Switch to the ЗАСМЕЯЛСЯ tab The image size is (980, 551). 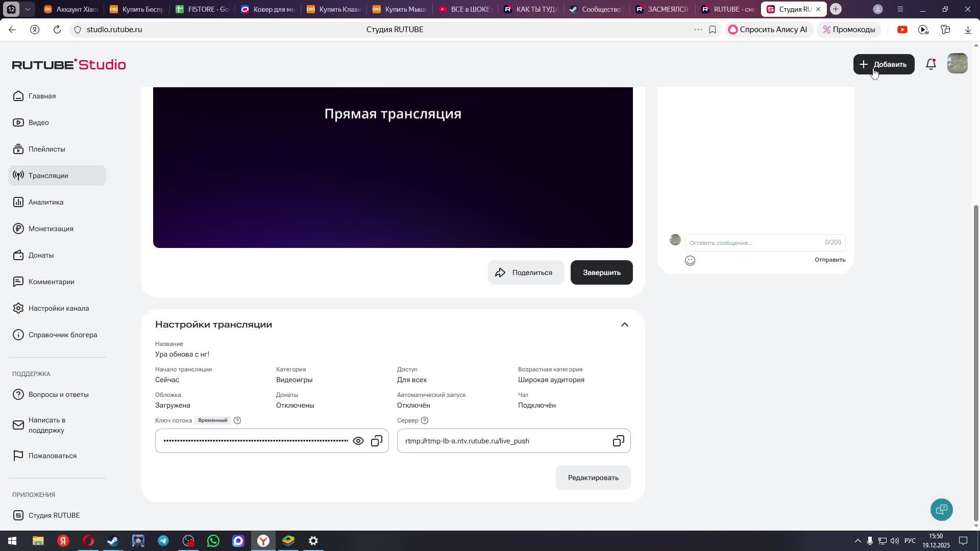tap(662, 9)
